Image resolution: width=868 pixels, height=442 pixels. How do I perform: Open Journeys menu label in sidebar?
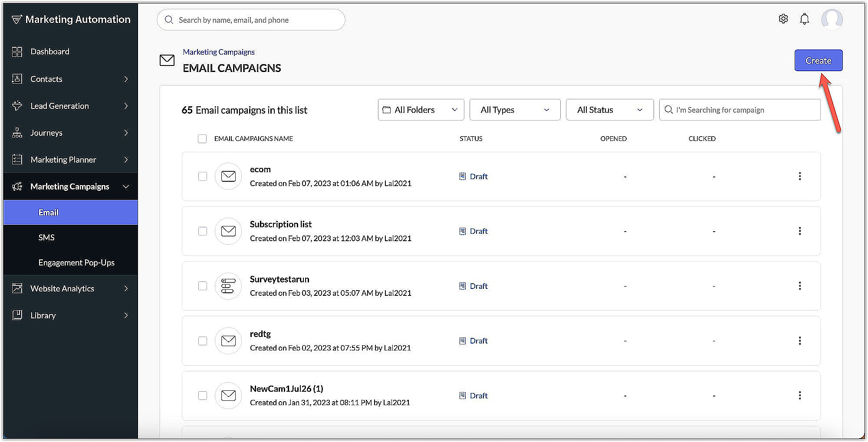pyautogui.click(x=46, y=133)
